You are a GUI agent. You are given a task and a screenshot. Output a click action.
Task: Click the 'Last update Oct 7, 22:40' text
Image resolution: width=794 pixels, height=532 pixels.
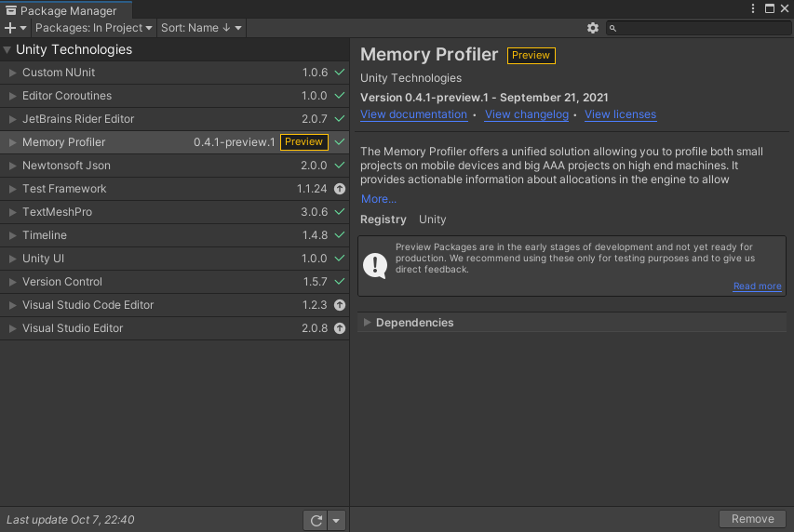[x=71, y=520]
